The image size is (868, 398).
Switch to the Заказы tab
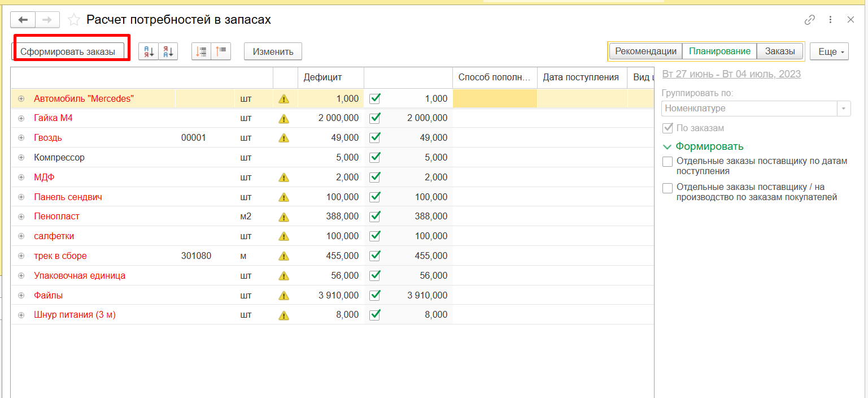(x=780, y=51)
